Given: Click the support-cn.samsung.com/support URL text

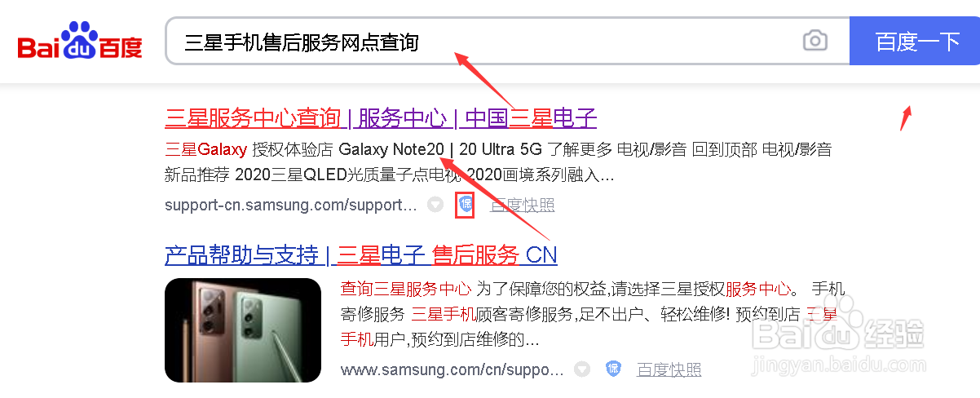Looking at the screenshot, I should (x=291, y=205).
